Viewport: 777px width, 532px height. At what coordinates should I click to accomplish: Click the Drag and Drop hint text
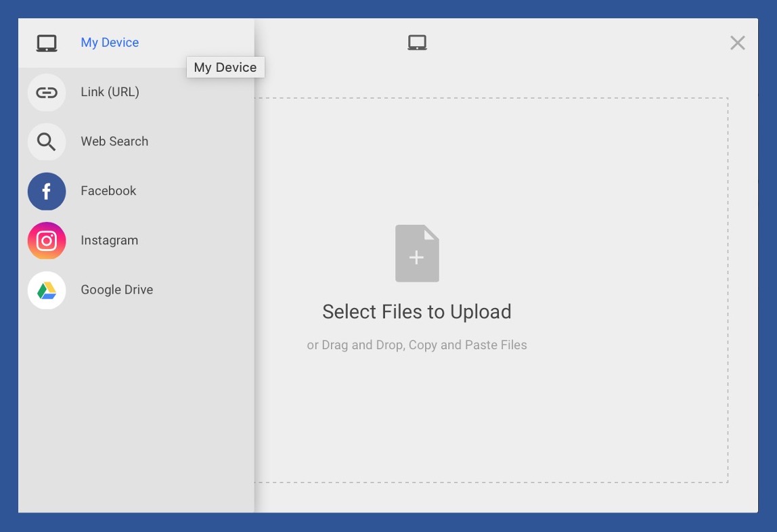tap(416, 345)
